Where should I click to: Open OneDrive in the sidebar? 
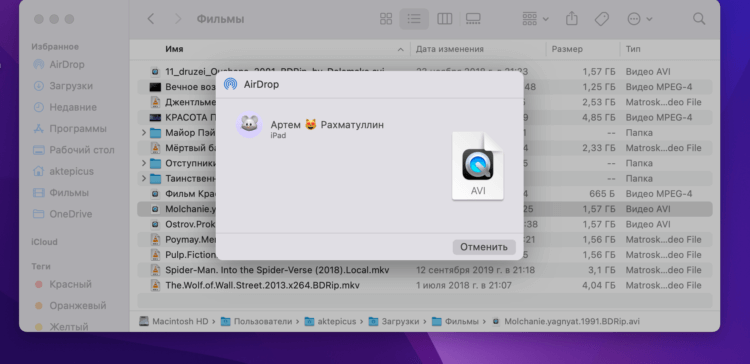[62, 214]
